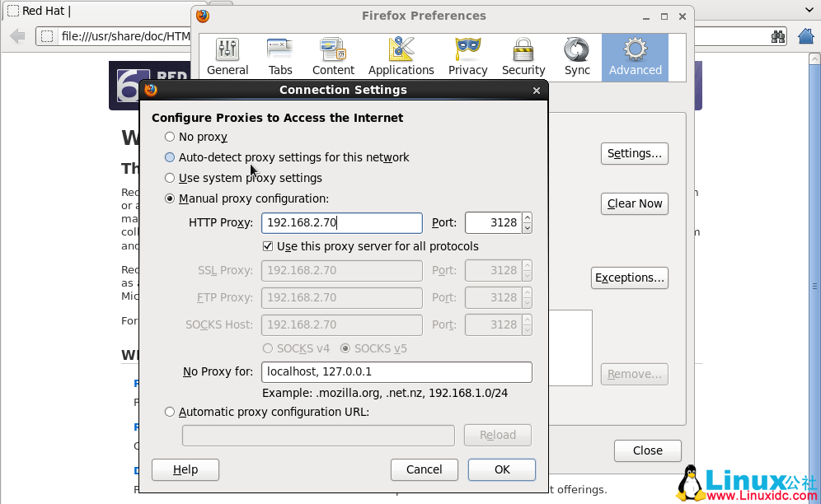Screen dimensions: 821x504
Task: Open the Tabs preferences pane
Action: (280, 57)
